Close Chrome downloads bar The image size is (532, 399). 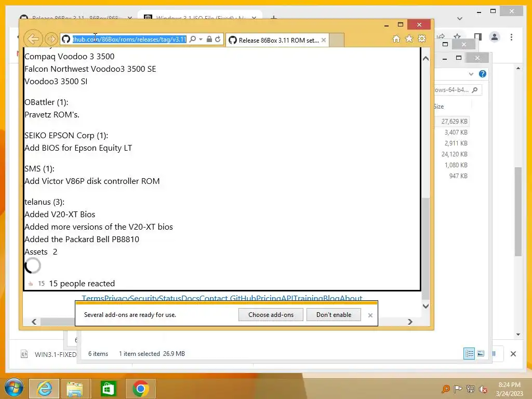[513, 354]
